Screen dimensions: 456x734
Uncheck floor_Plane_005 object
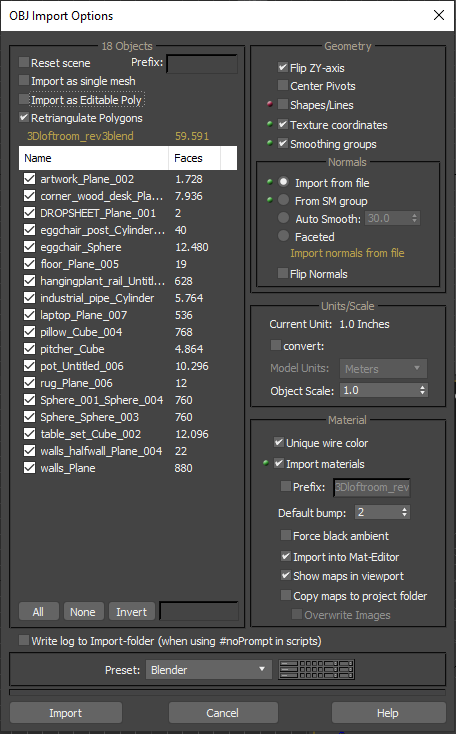point(29,264)
